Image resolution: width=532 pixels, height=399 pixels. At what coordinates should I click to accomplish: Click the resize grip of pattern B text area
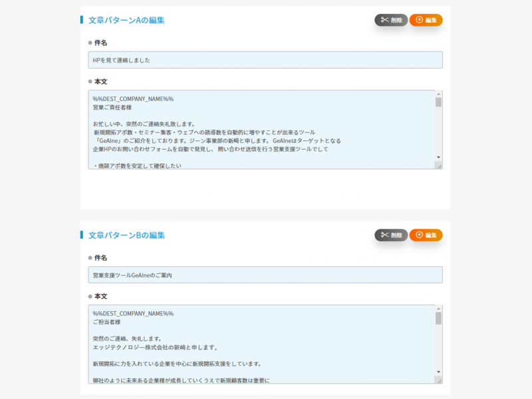[x=439, y=380]
